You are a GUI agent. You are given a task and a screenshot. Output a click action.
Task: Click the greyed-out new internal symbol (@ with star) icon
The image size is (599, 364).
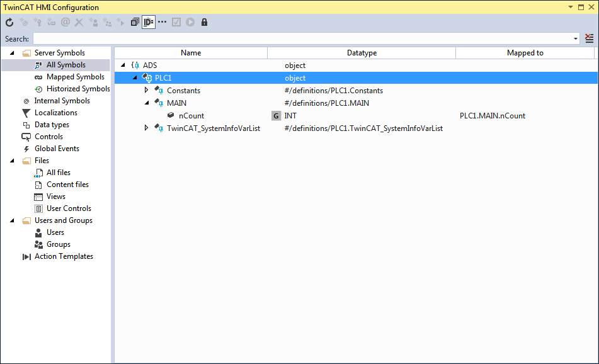click(x=24, y=23)
